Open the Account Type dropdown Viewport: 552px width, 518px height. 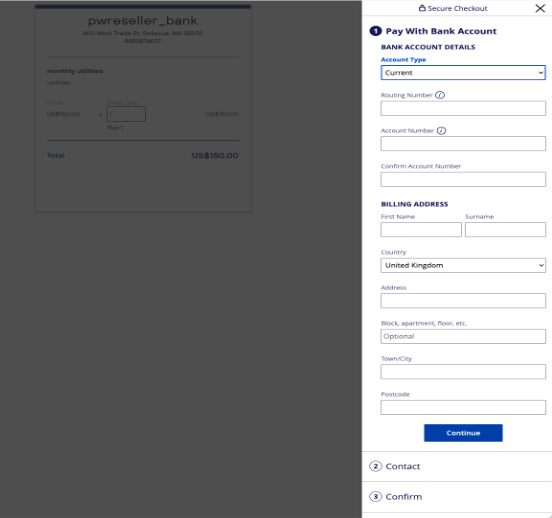(x=463, y=73)
